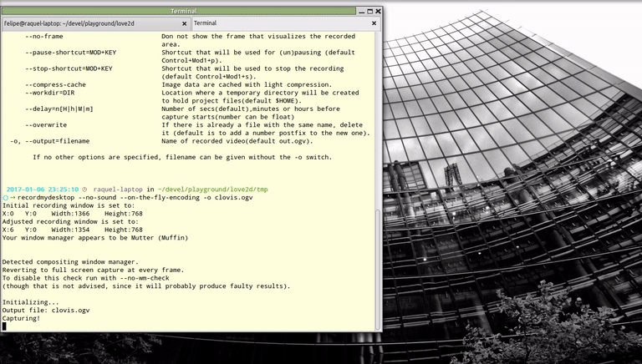Viewport: 642px width, 364px height.
Task: Close the Terminal window
Action: point(378,12)
